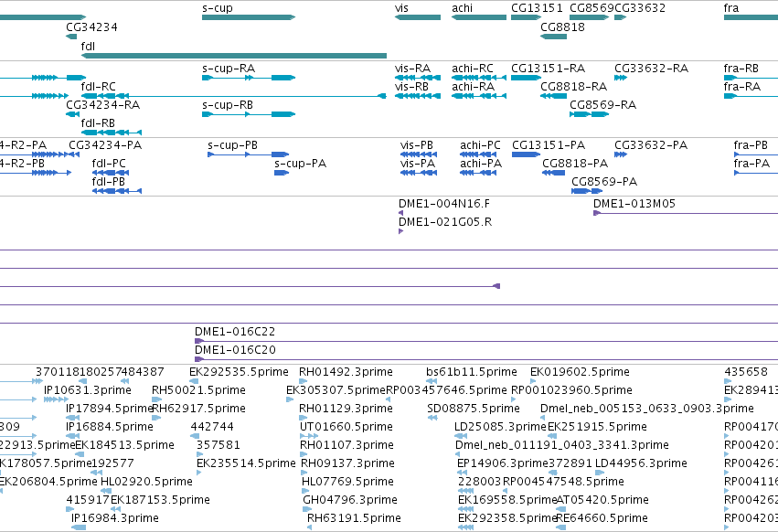Open the CG33632-PA protein label

651,145
